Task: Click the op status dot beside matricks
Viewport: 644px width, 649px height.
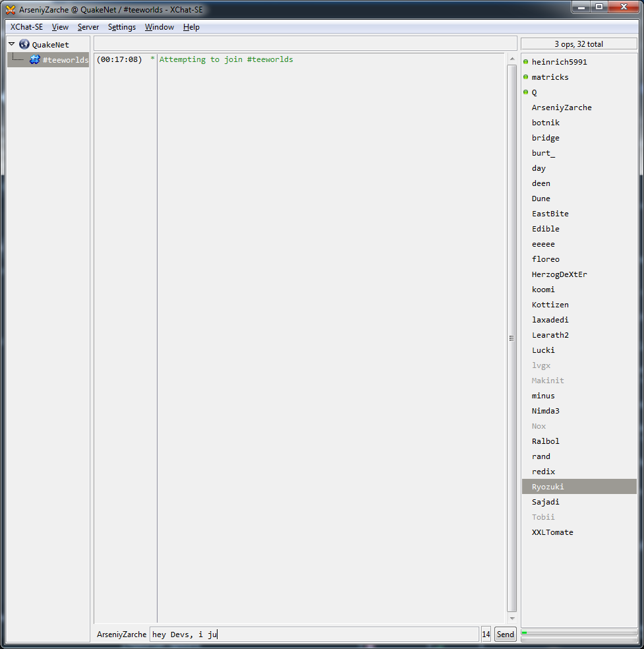Action: (526, 77)
